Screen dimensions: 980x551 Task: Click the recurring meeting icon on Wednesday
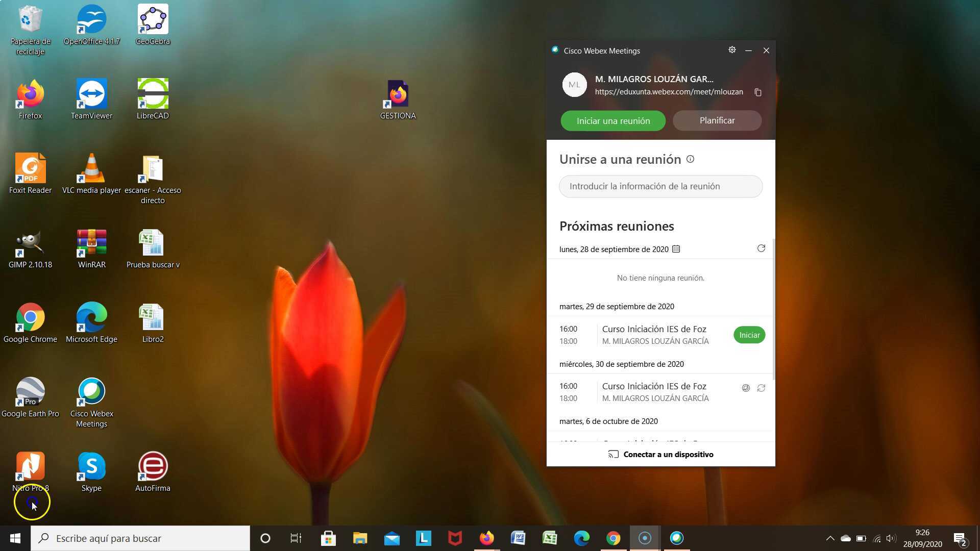pos(761,388)
